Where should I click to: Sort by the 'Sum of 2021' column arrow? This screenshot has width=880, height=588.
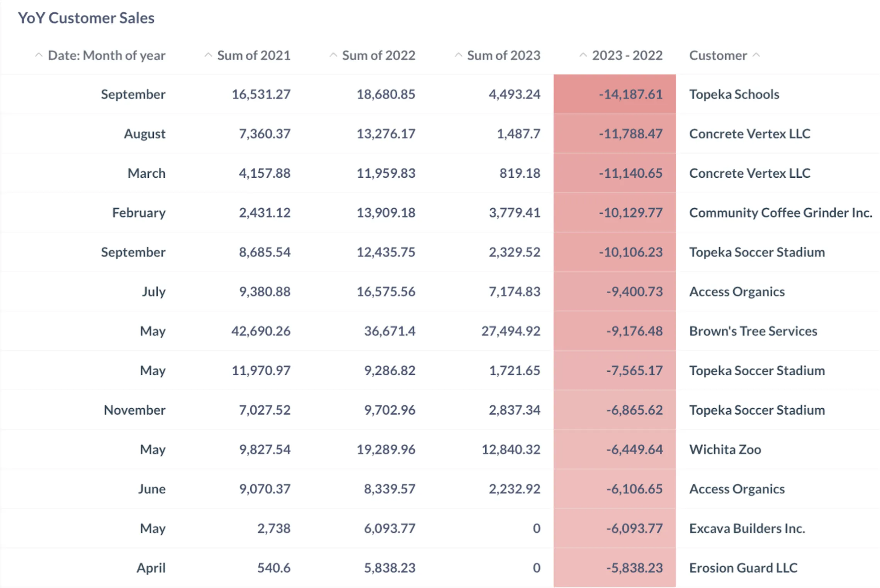(209, 55)
